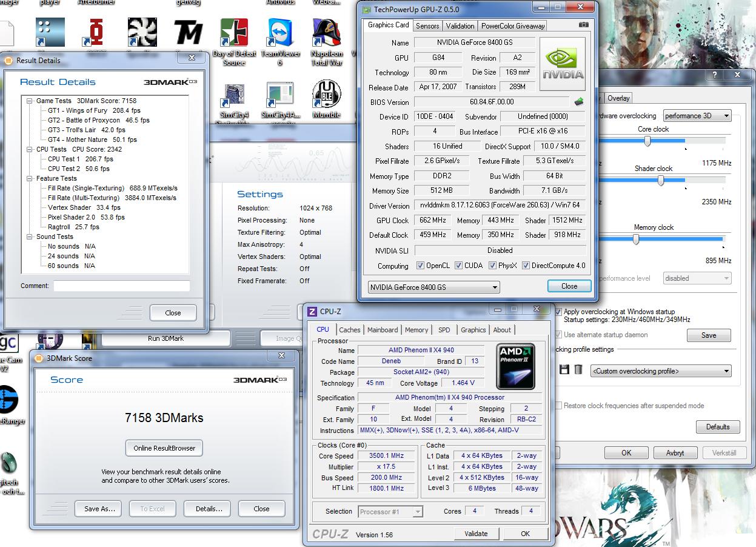Open the performance 3D dropdown

coord(697,116)
